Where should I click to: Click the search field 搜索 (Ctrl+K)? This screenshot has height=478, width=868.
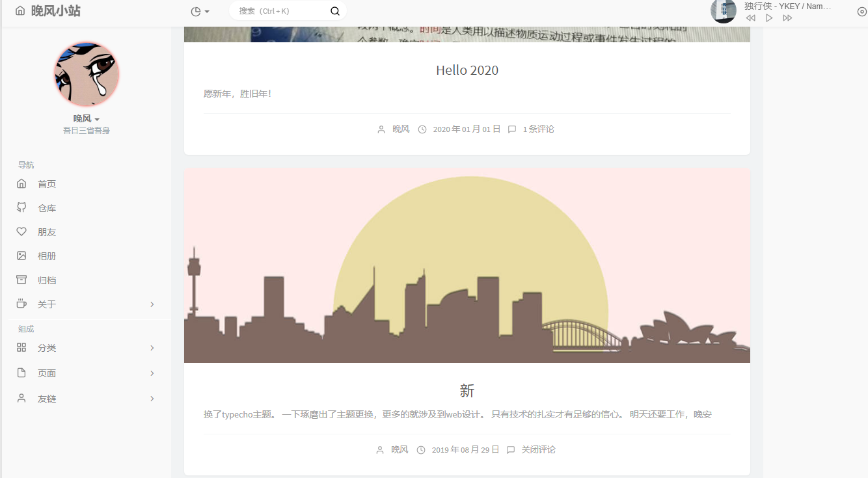click(x=280, y=11)
